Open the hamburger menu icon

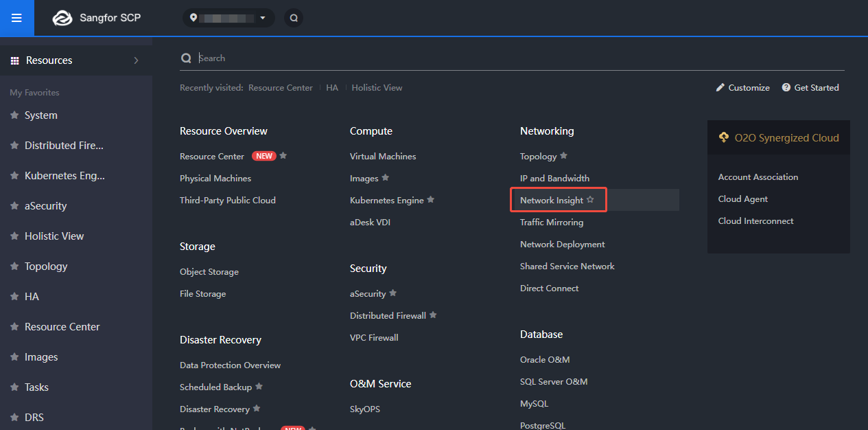17,18
